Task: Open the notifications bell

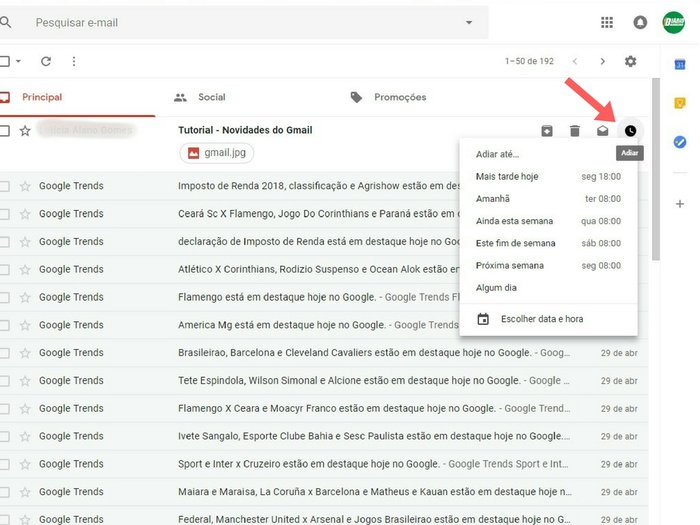Action: click(640, 22)
